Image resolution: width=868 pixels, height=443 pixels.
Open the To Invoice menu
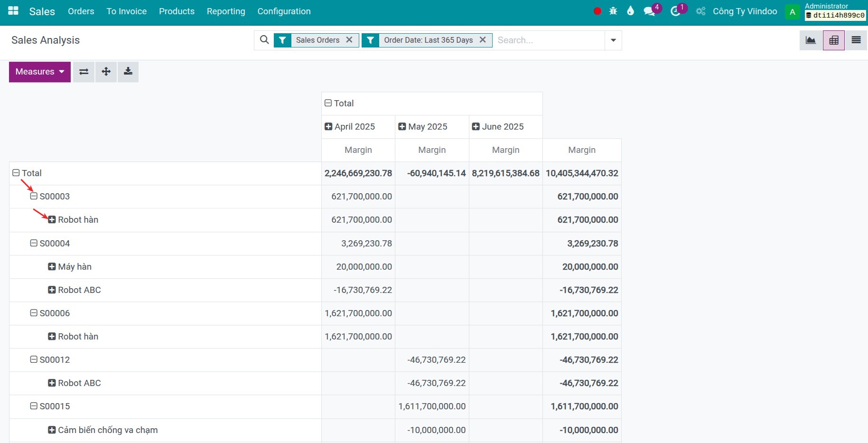(x=126, y=11)
